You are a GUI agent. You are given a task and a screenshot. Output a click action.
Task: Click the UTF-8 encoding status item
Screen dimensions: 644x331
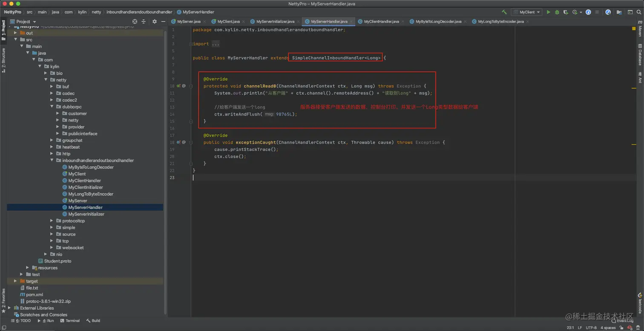tap(591, 328)
